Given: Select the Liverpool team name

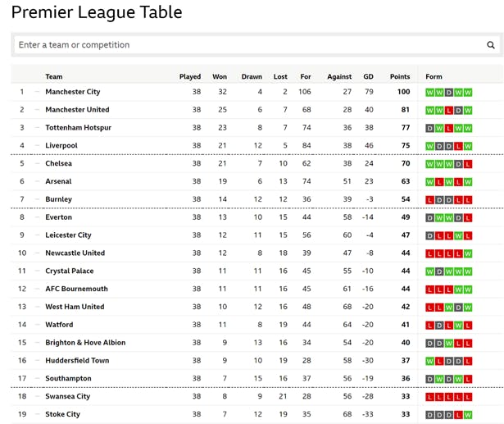Looking at the screenshot, I should point(61,146).
